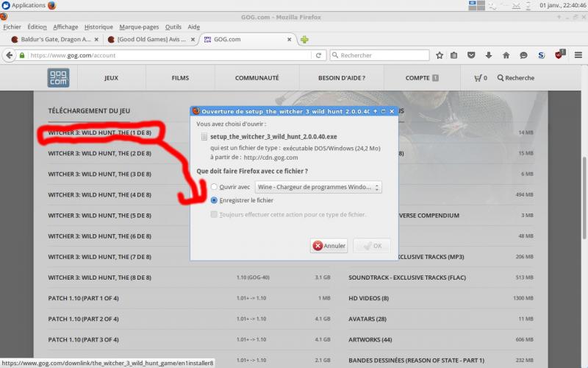Download Patch 1.10 (Part 1 of 4)
Image resolution: width=588 pixels, height=368 pixels.
tap(83, 298)
